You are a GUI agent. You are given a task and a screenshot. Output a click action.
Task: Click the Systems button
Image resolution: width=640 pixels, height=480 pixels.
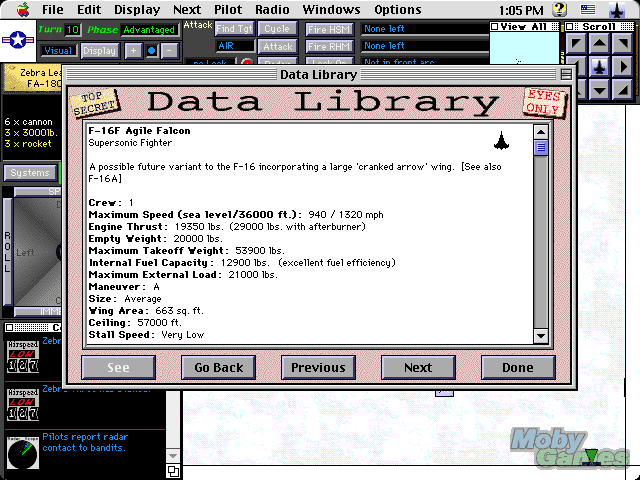point(30,173)
